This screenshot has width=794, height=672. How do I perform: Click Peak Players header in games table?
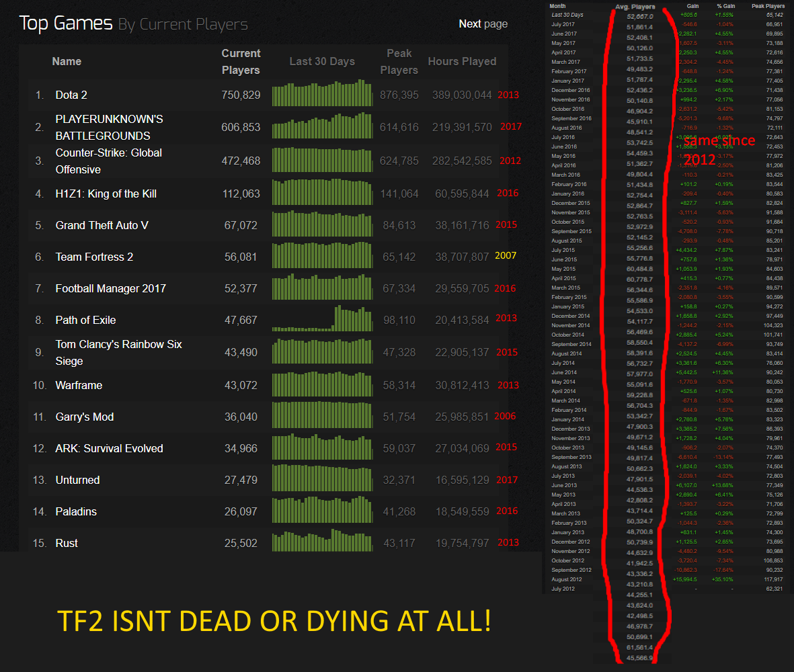point(399,62)
